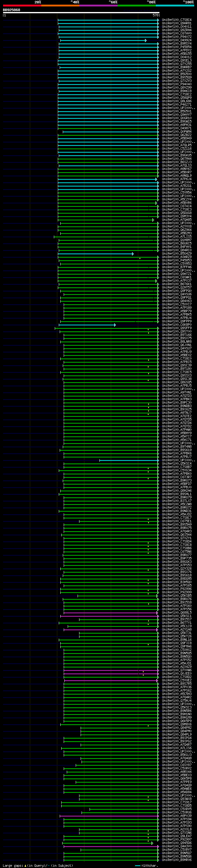This screenshot has width=197, height=868.
Task: Select the UniRef100_A7LIS5 label
Action: coord(176,236)
